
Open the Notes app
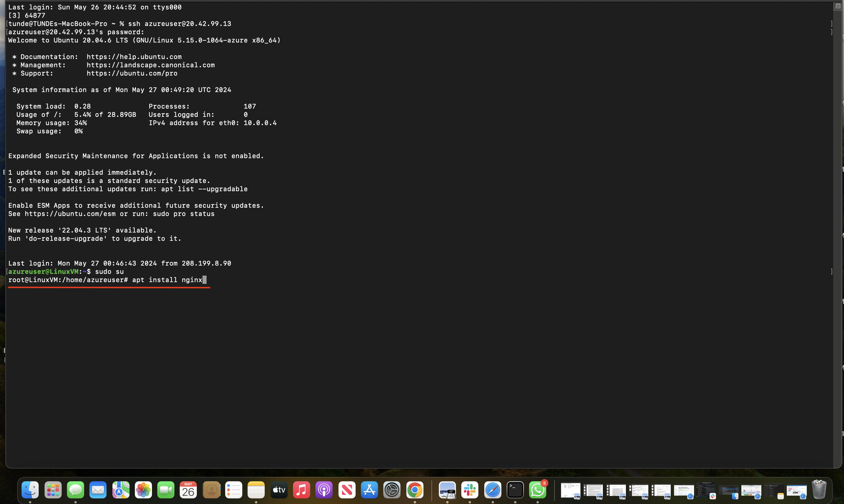click(256, 490)
